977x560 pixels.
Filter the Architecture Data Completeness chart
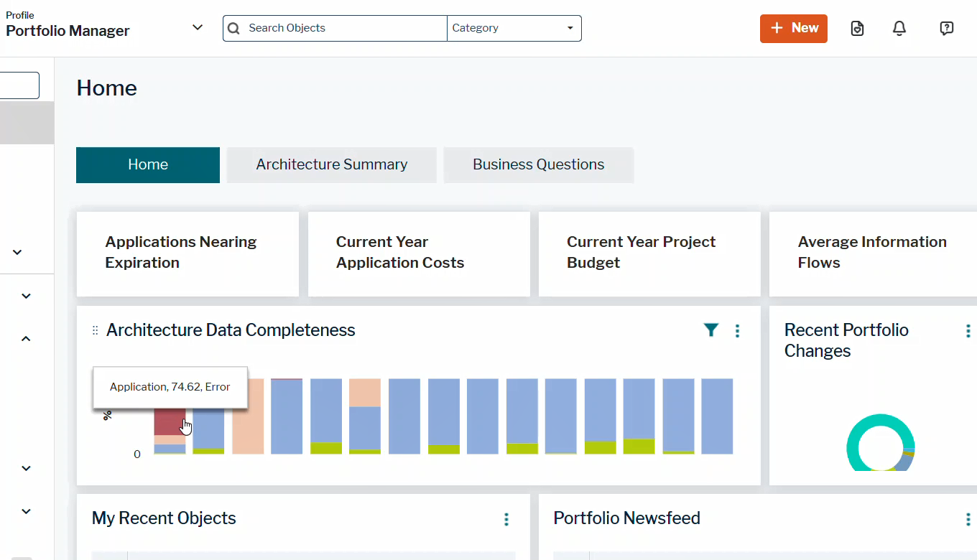[x=710, y=330]
